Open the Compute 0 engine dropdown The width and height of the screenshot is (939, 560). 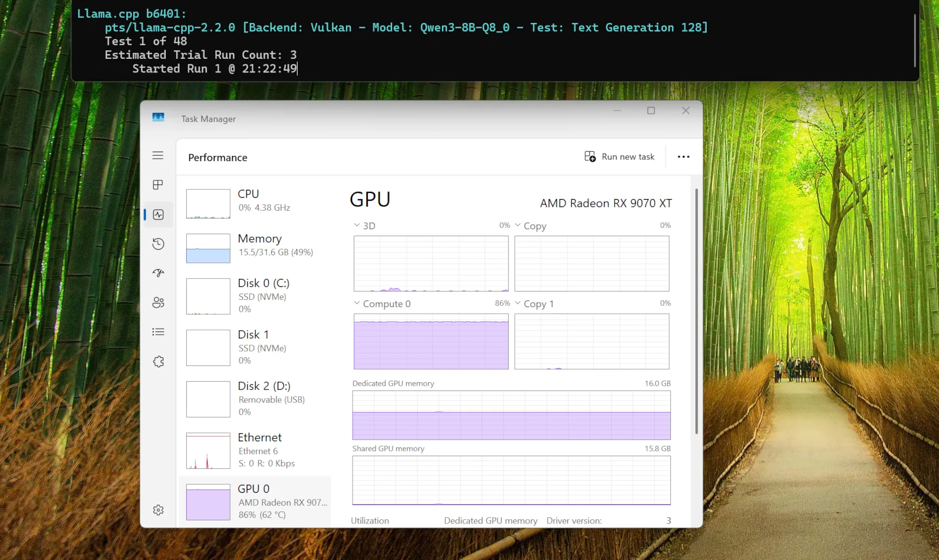(357, 303)
